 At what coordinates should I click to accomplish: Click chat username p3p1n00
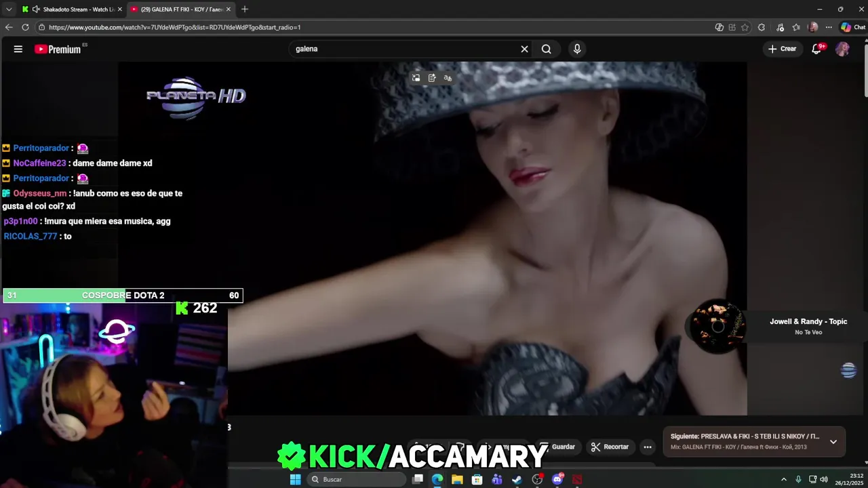click(20, 221)
